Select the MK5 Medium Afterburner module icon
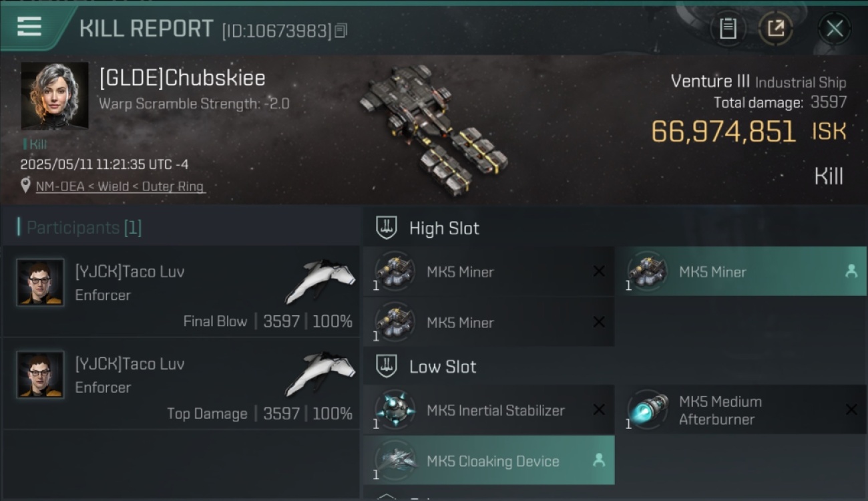 coord(647,410)
